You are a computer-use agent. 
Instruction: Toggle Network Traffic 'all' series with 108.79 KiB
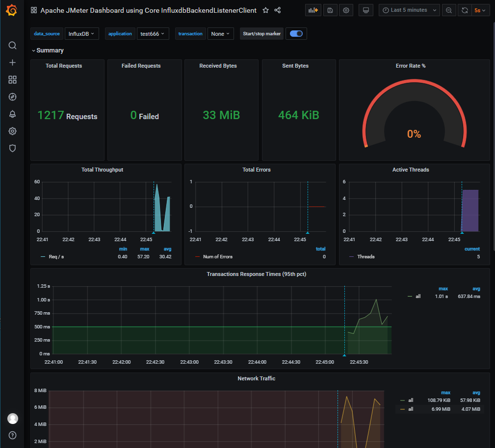pos(411,400)
